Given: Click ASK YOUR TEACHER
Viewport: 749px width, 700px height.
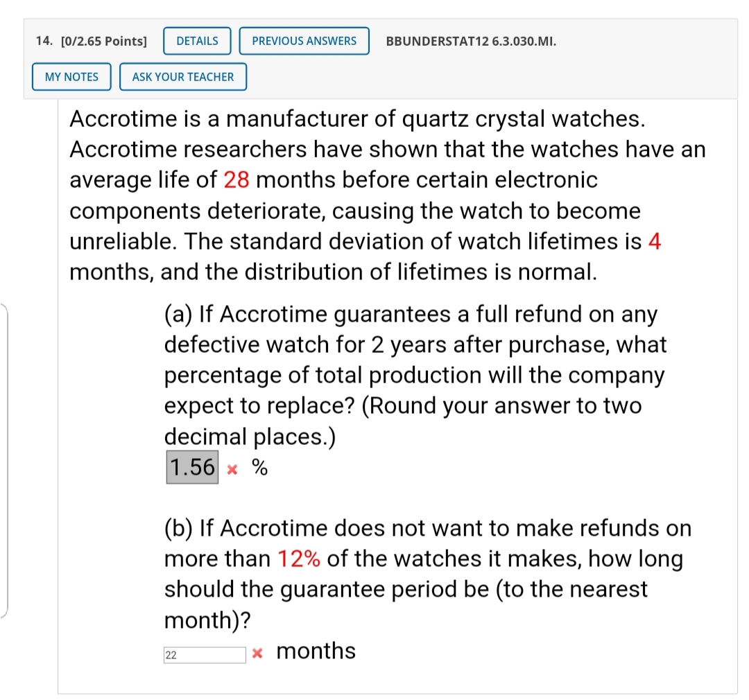Looking at the screenshot, I should point(182,77).
